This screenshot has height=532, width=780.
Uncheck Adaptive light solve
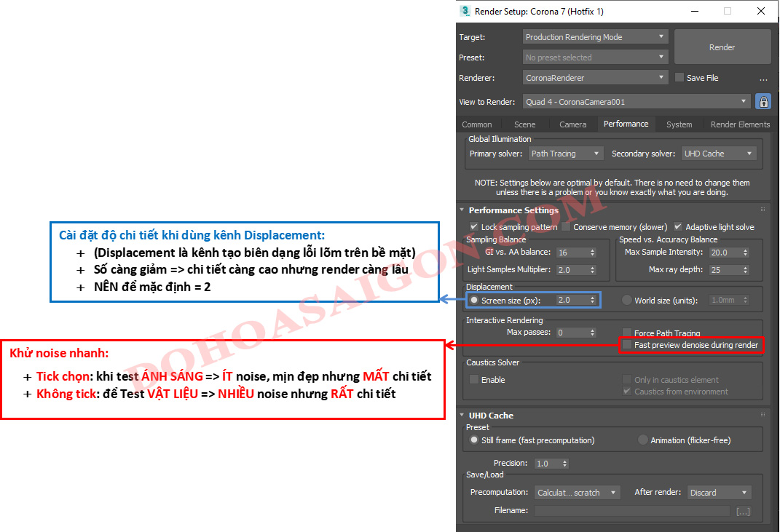677,226
